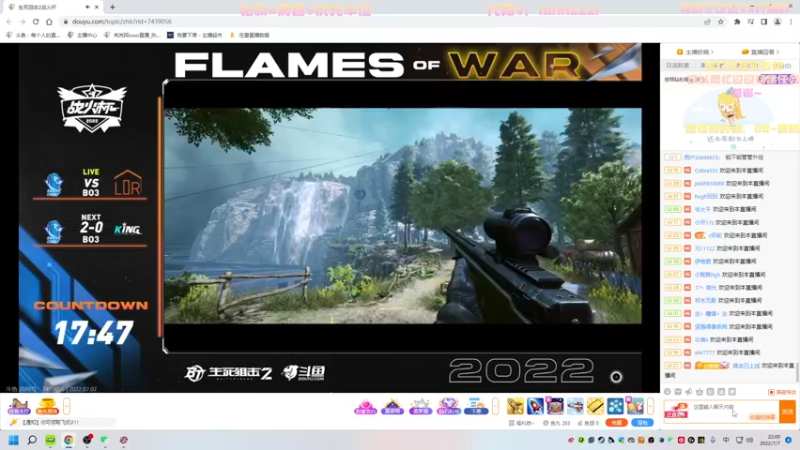Screen dimensions: 800x450
Task: Open the Windows Start menu
Action: (14, 440)
